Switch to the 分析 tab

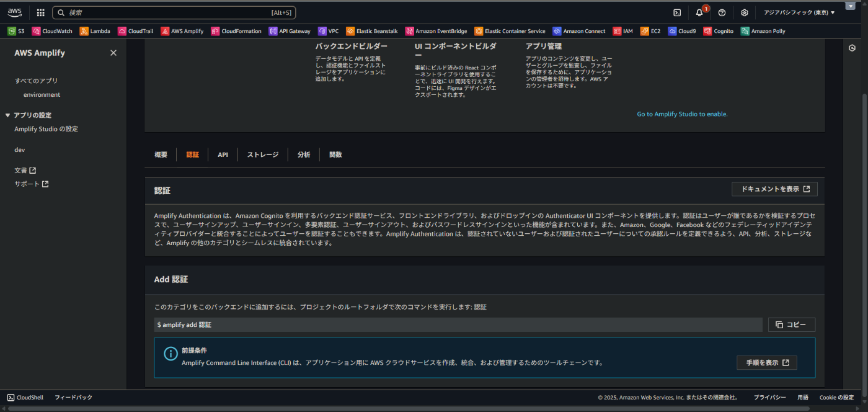[x=304, y=154]
